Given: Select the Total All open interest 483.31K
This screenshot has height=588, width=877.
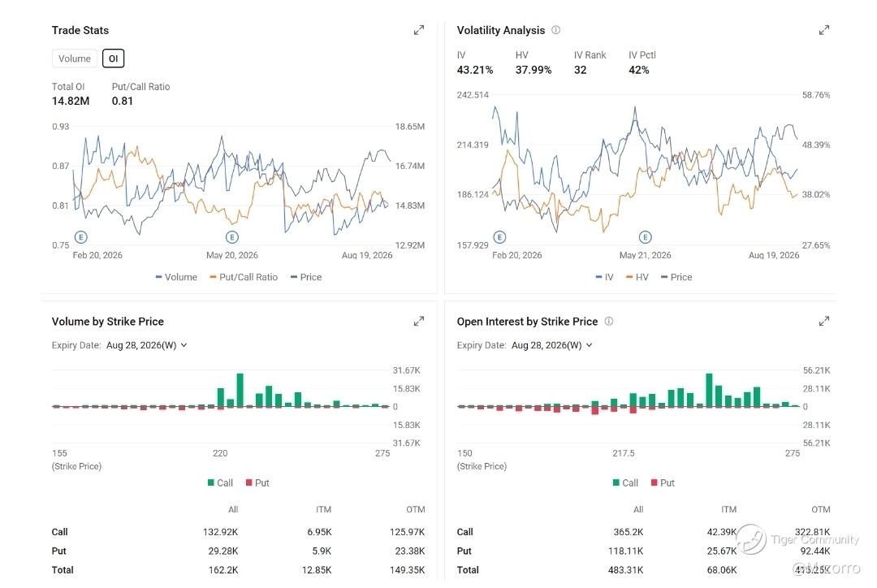Looking at the screenshot, I should pyautogui.click(x=626, y=570).
